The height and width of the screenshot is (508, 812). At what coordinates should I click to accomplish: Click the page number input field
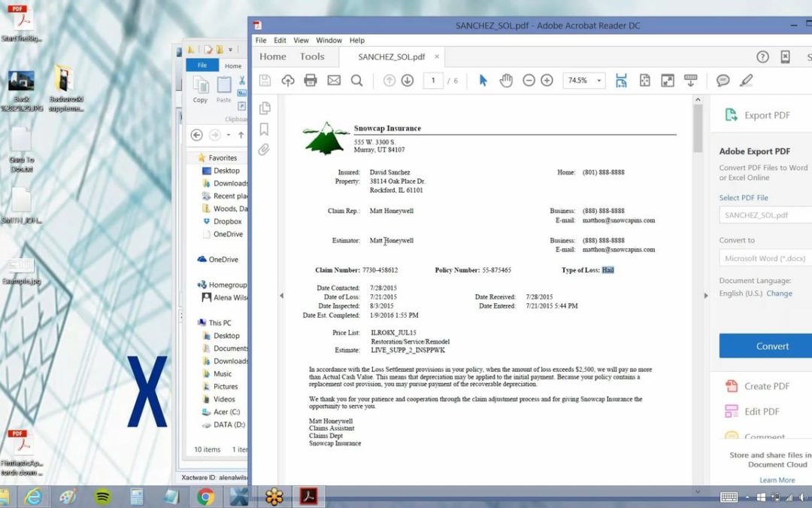pyautogui.click(x=433, y=81)
